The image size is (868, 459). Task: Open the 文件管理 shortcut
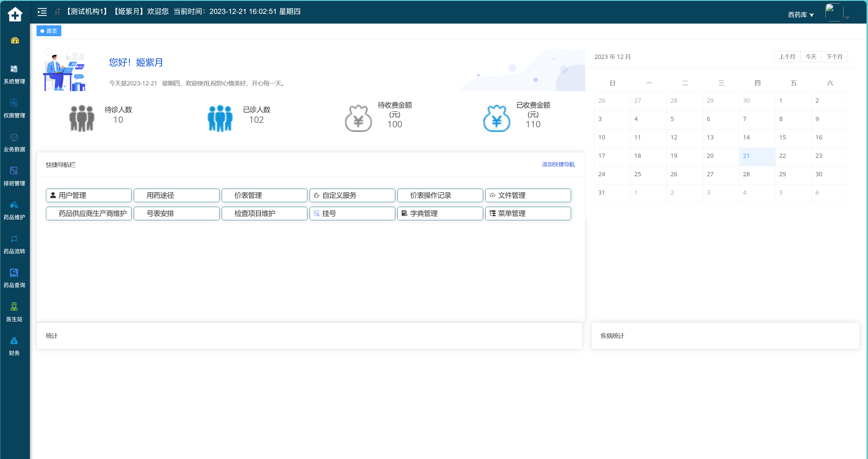click(x=528, y=195)
